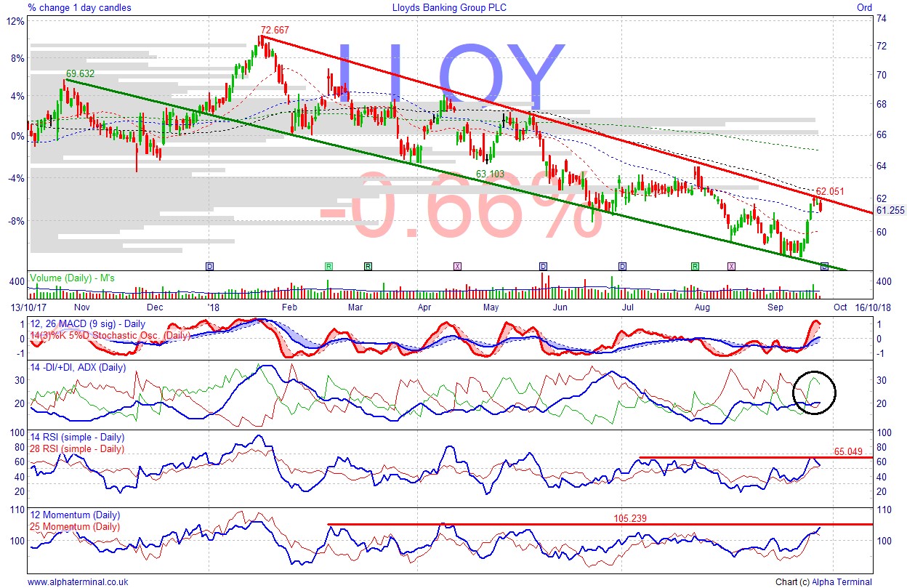907x588 pixels.
Task: Click the '14 RSI (simple - Daily)' label
Action: (76, 438)
